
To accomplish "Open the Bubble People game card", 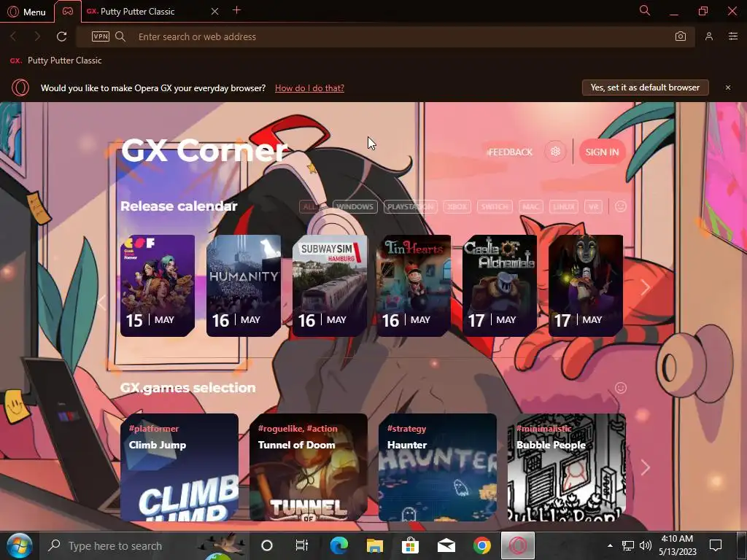I will pyautogui.click(x=566, y=467).
